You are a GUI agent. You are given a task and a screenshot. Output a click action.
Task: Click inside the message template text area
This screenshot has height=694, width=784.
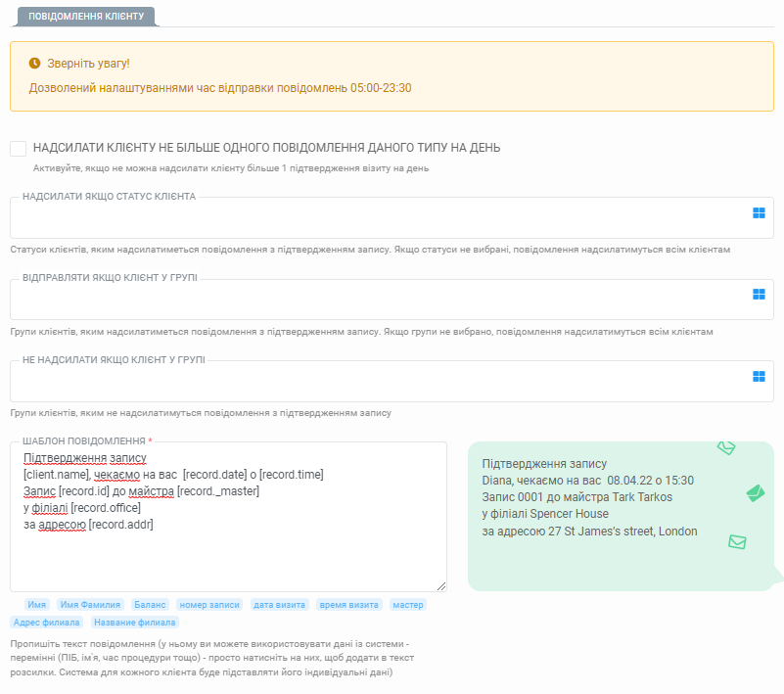point(228,517)
